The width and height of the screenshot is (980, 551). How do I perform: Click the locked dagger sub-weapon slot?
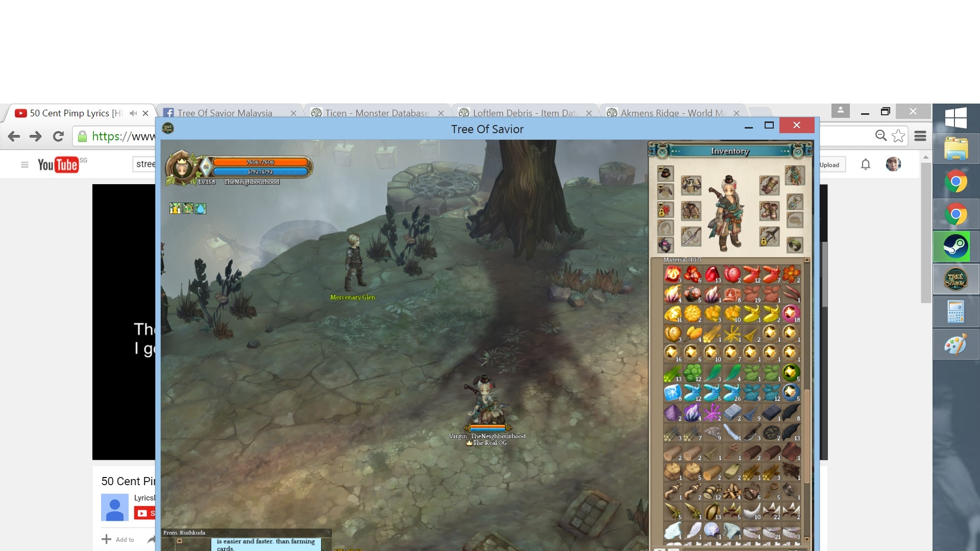(x=769, y=237)
